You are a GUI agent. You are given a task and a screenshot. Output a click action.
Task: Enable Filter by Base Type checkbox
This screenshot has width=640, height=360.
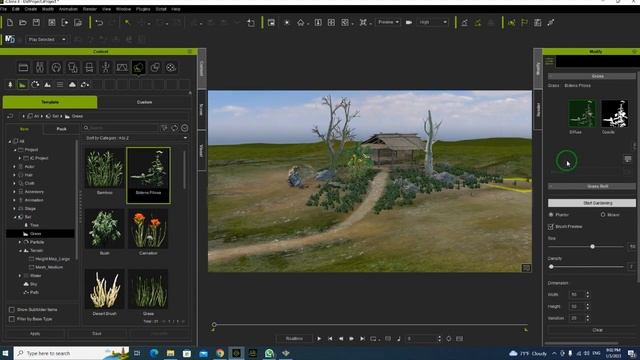[x=12, y=319]
